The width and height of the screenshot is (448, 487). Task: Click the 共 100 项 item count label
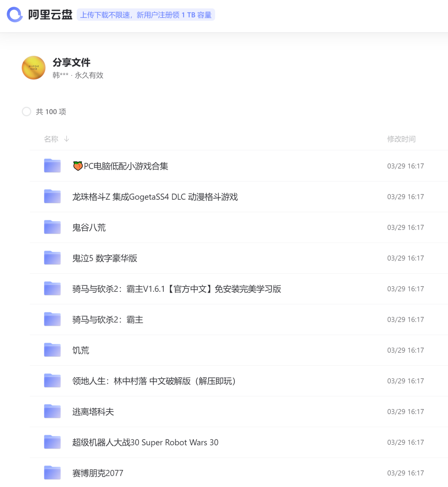pos(51,112)
